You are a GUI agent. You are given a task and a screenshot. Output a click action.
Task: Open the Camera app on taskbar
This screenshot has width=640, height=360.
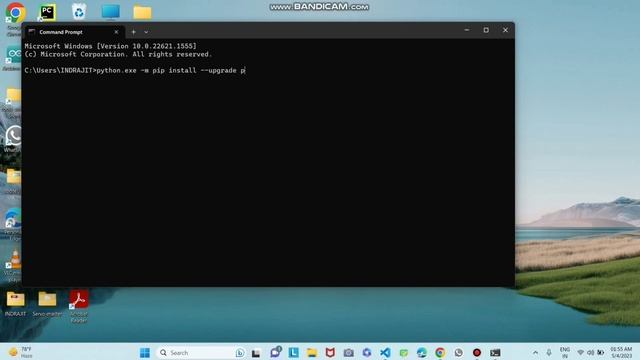(349, 353)
